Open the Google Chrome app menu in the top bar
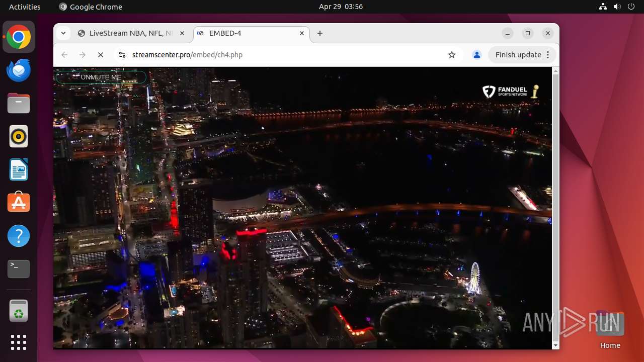This screenshot has width=644, height=362. pos(91,7)
